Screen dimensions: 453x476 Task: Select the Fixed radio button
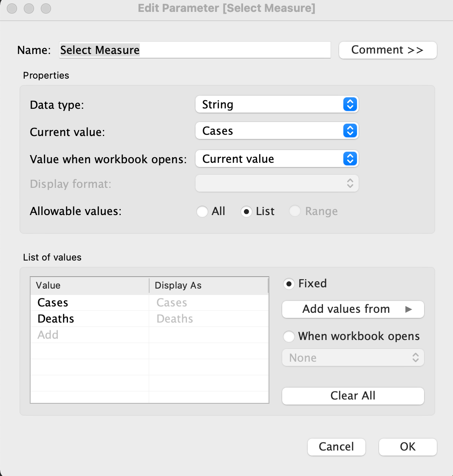click(x=289, y=283)
